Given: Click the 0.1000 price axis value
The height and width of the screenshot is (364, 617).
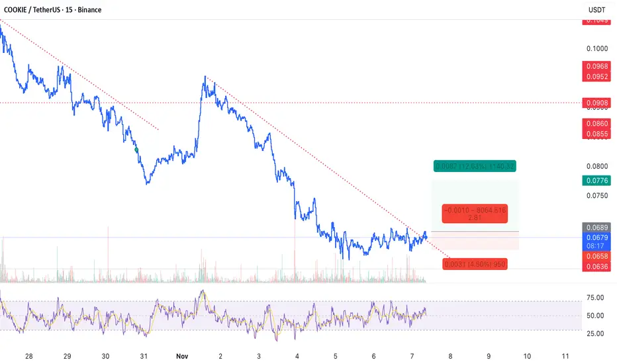Looking at the screenshot, I should click(597, 48).
